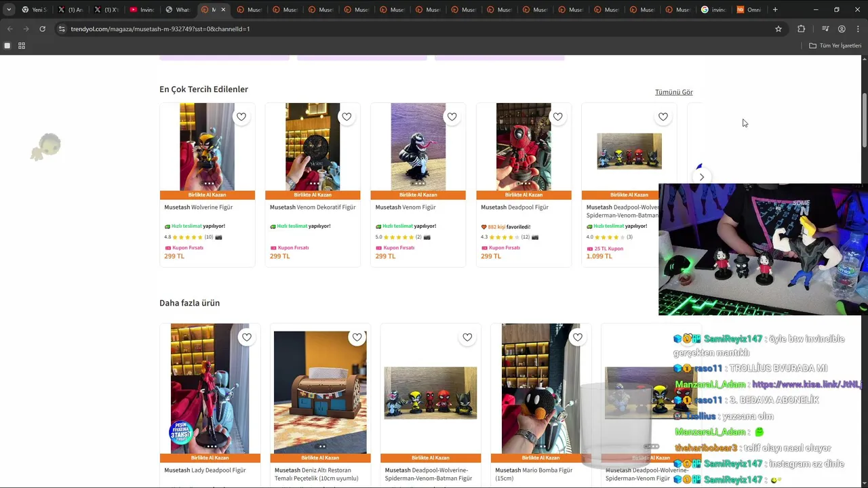
Task: Open the Musetash Lady Deadpool Figür title
Action: pos(205,470)
